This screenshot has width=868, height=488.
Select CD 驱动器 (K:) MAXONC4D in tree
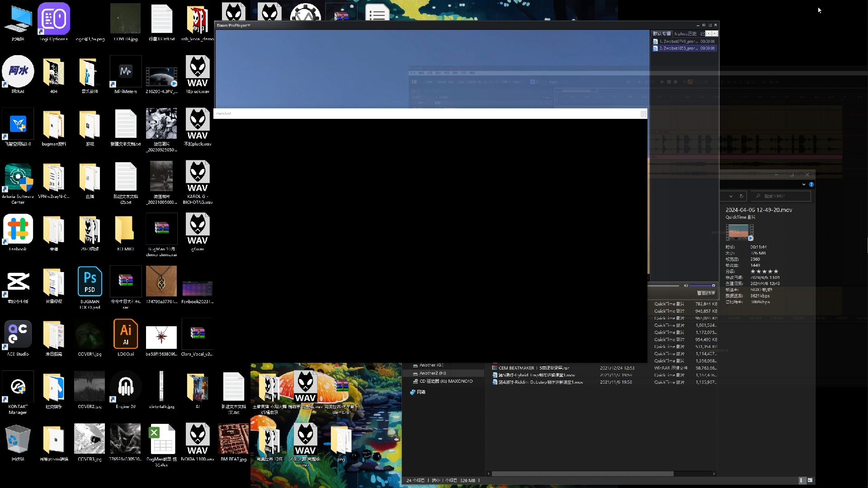(x=443, y=381)
